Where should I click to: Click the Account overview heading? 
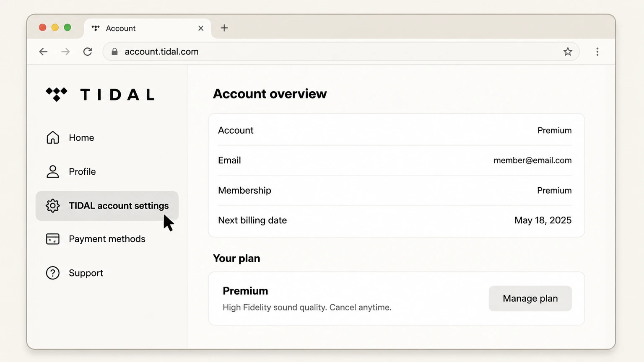pos(270,93)
